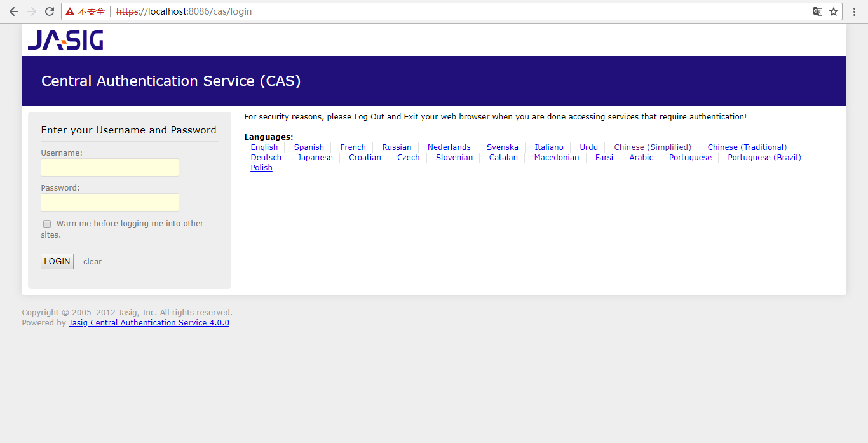The height and width of the screenshot is (443, 868).
Task: Select Chinese (Simplified) language
Action: pos(653,147)
